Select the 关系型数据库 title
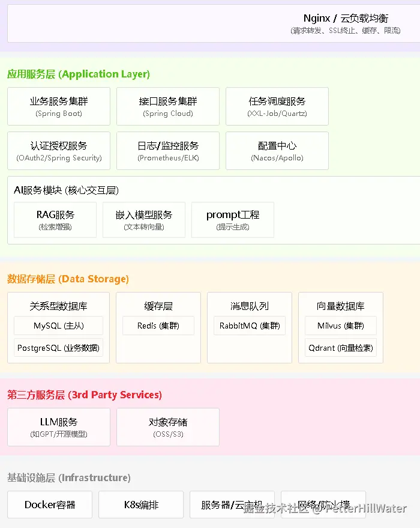This screenshot has height=528, width=420. (59, 306)
